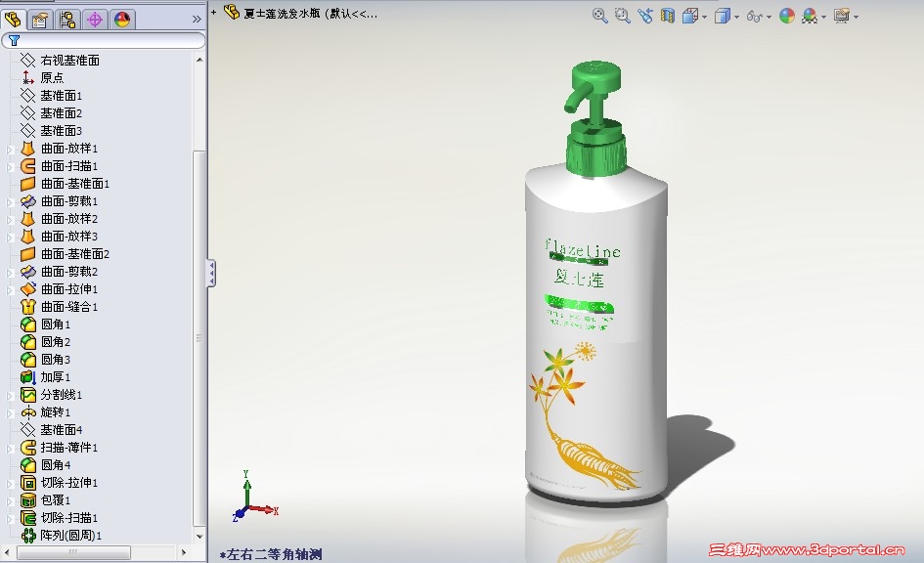Click the 曲面-扫描1 sweep surface icon

27,165
